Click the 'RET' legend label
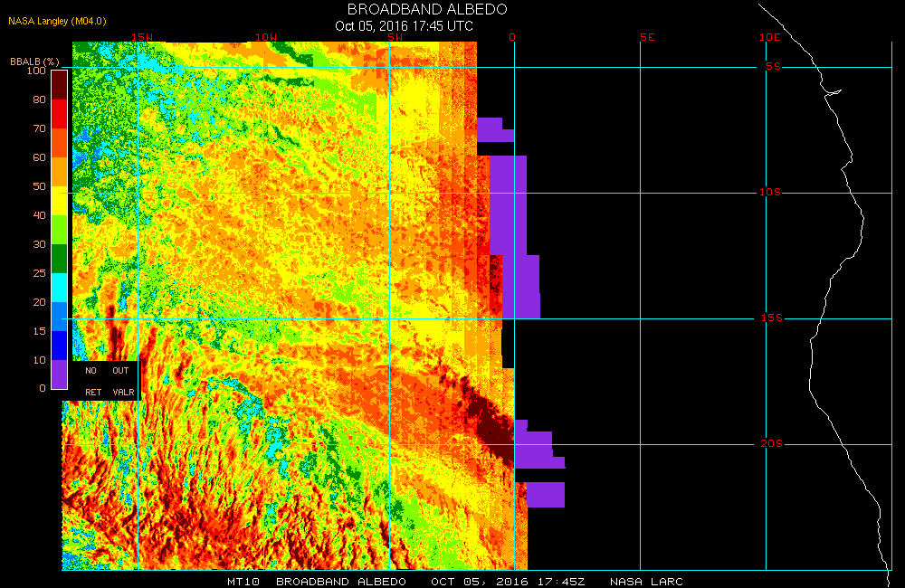 pos(93,392)
